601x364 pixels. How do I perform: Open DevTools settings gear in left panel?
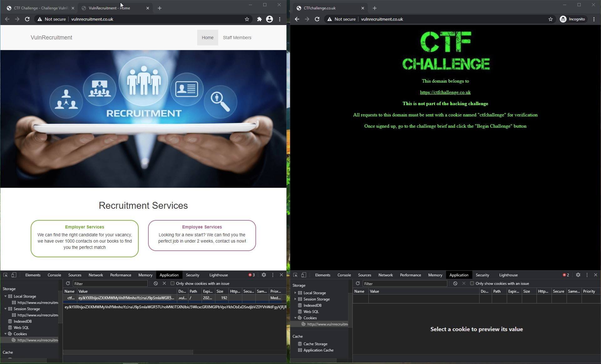pos(264,275)
